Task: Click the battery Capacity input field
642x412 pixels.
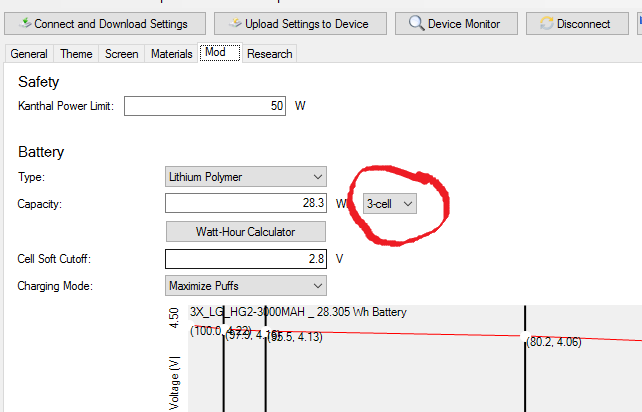Action: pyautogui.click(x=246, y=203)
